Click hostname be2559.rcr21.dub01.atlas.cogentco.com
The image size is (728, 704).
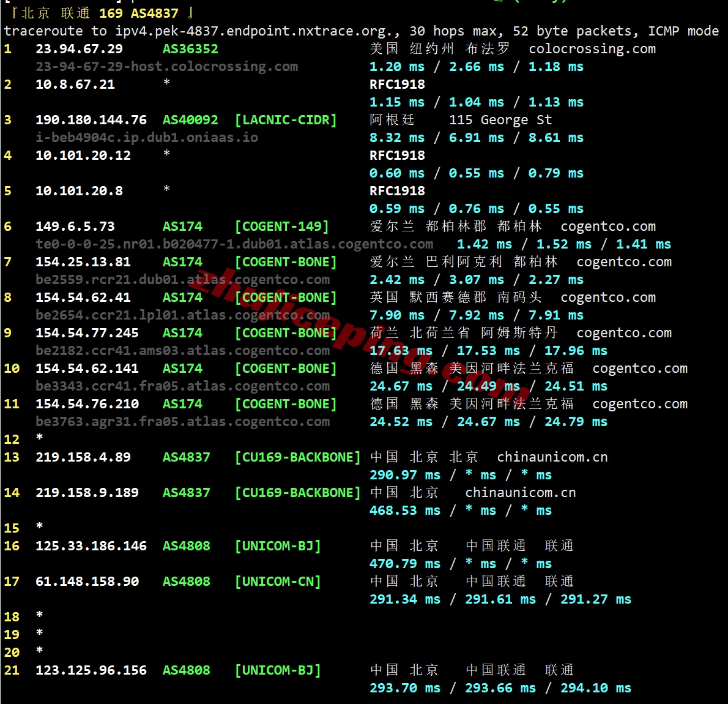[x=182, y=280]
